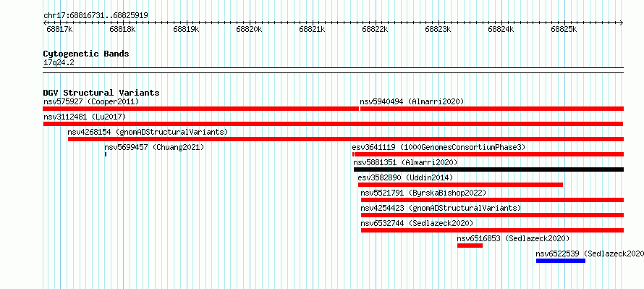Click the red bar for nsv4268154

click(x=346, y=139)
